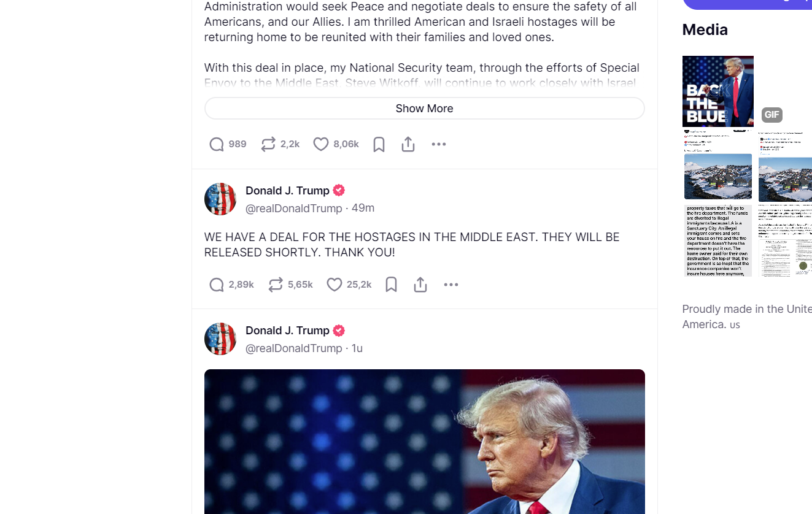ReTruth the hostages deal post with 5,65k
The height and width of the screenshot is (514, 812).
point(276,285)
